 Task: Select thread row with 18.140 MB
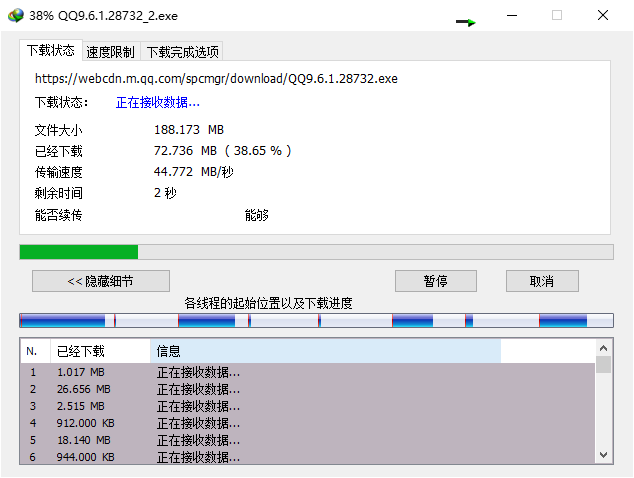coord(308,440)
